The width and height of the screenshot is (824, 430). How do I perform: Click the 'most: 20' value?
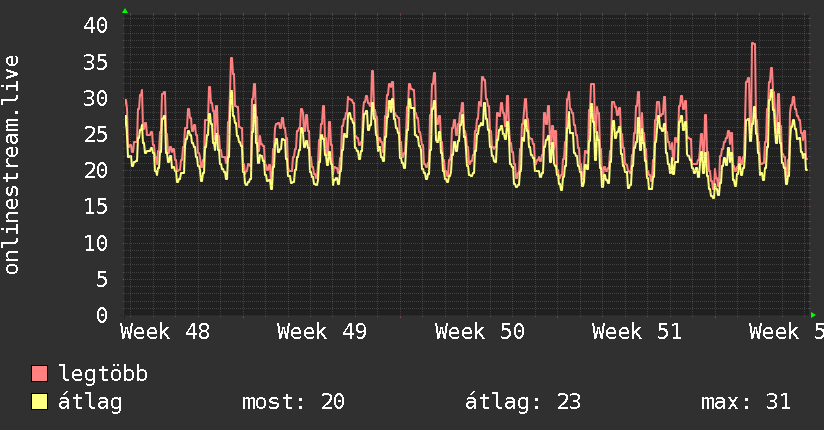(293, 402)
